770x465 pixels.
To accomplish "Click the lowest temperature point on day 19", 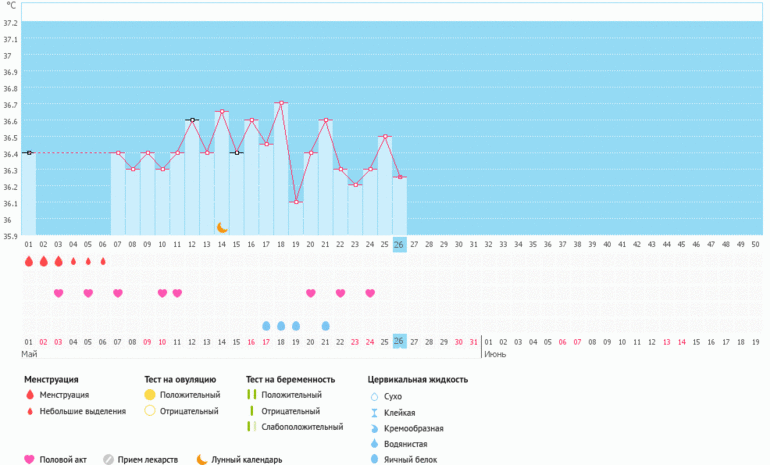I will pyautogui.click(x=296, y=202).
